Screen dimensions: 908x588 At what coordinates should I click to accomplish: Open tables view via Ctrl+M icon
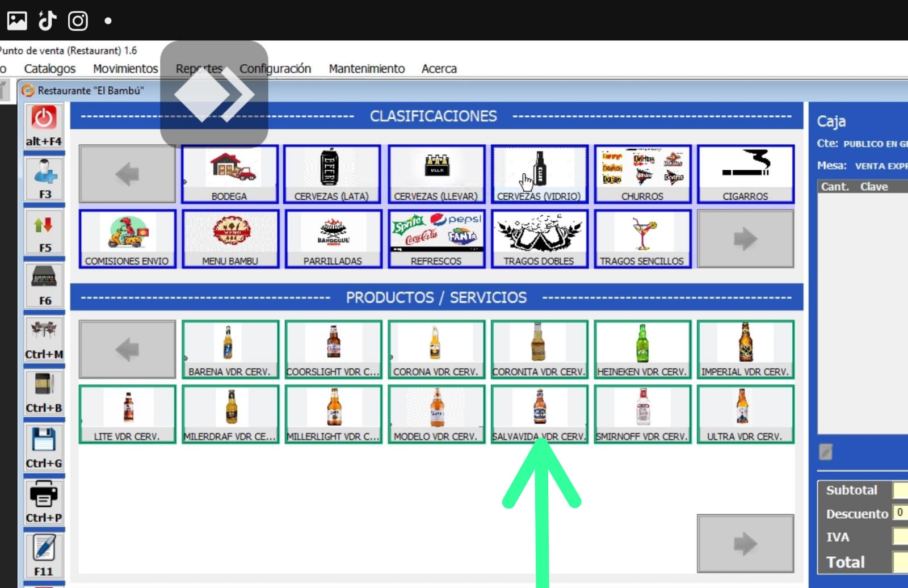tap(44, 339)
